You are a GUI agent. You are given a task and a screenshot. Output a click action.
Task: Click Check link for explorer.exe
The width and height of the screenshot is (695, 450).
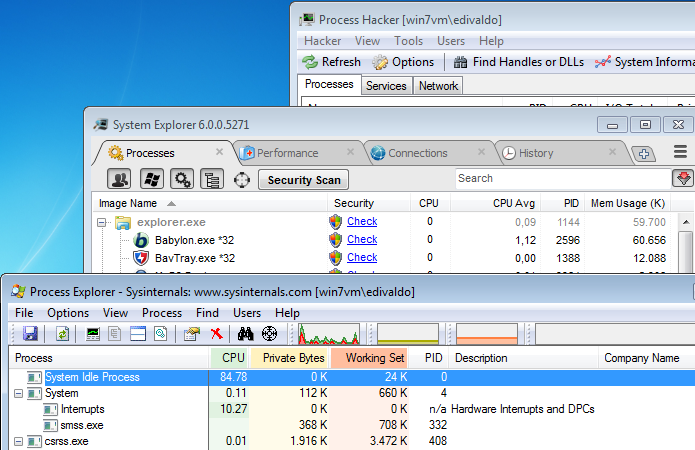(362, 221)
